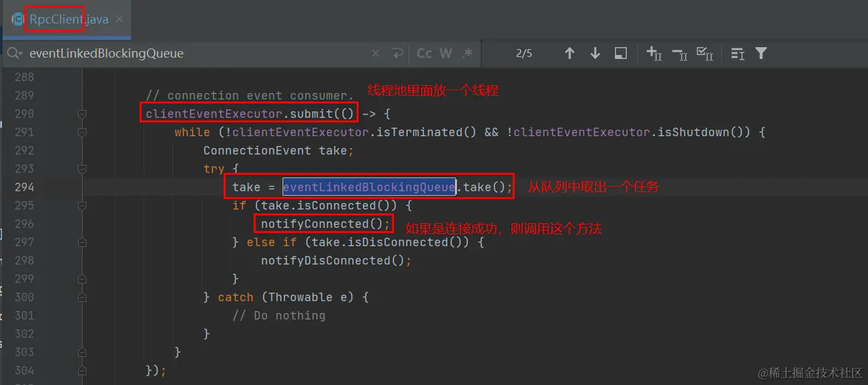Click the New Line icon in find bar
Screen dimensions: 868x385
397,53
